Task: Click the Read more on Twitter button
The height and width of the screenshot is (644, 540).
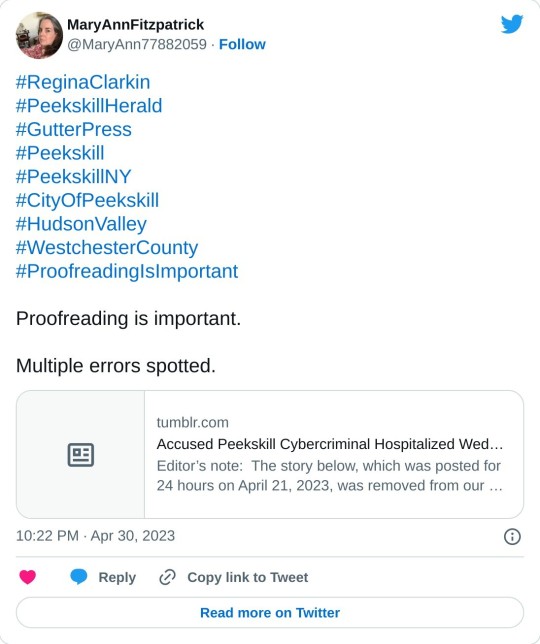Action: [x=270, y=612]
